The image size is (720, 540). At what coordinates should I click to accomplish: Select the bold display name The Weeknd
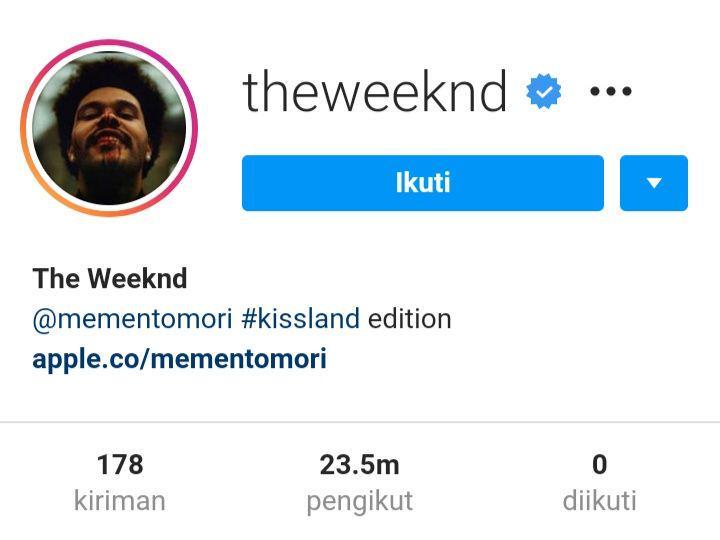click(x=110, y=278)
